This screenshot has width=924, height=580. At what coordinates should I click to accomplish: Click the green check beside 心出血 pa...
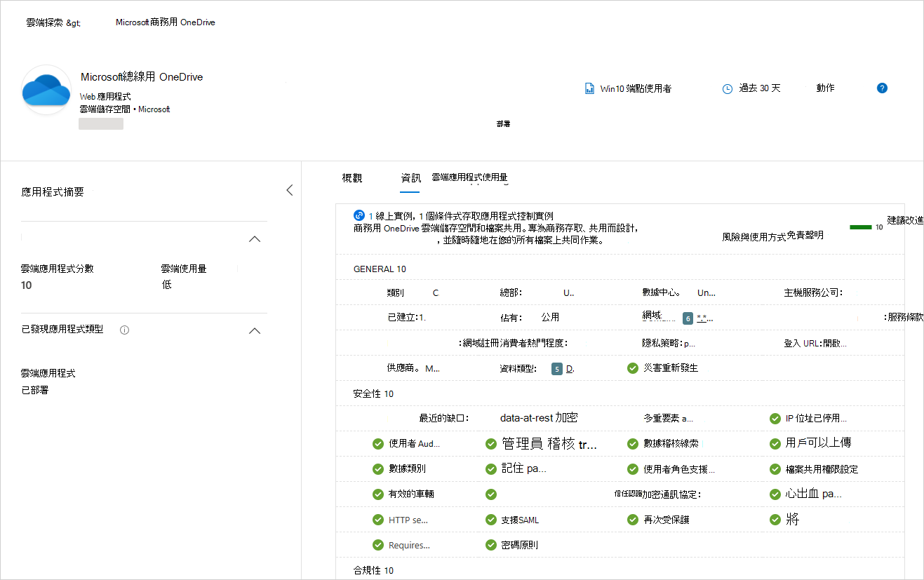[775, 494]
